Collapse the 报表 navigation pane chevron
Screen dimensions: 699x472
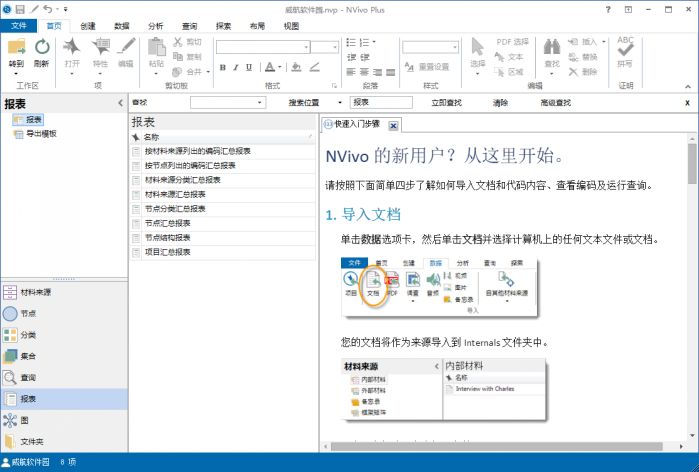(120, 103)
